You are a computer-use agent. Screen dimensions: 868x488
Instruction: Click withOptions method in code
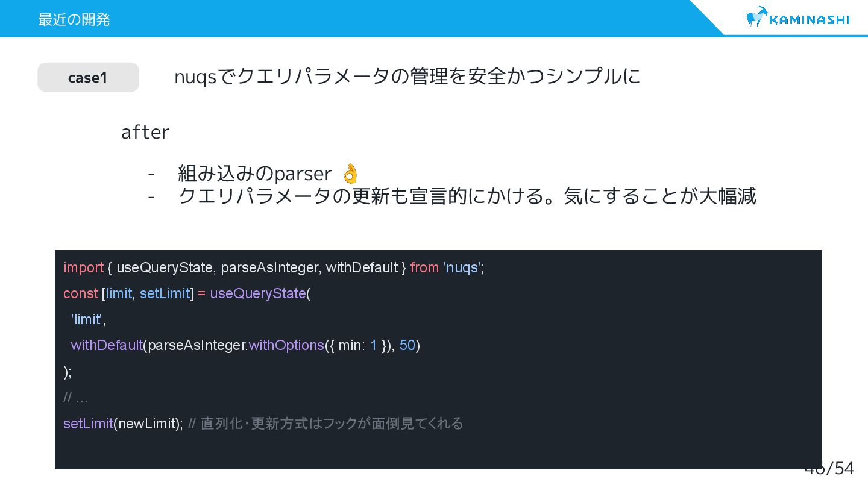pos(286,345)
